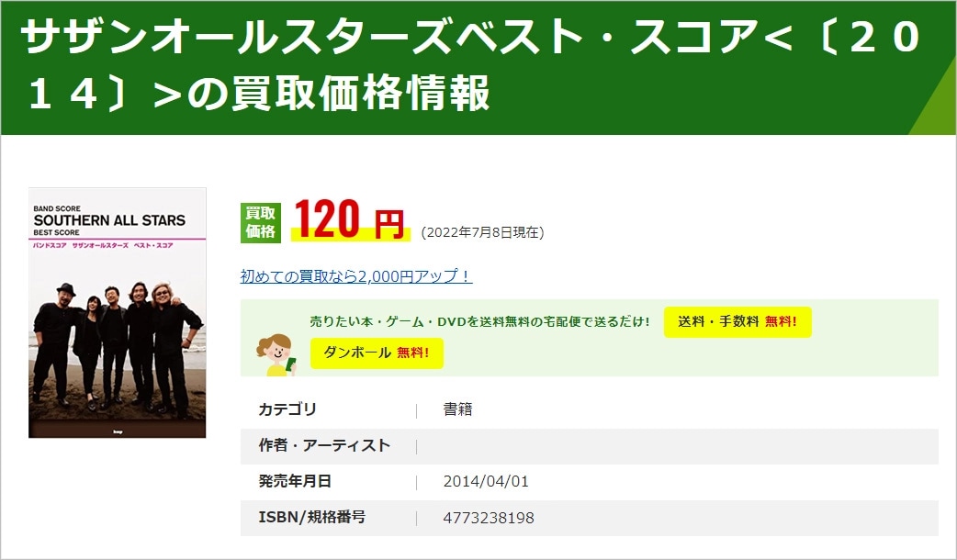Click SOUTHERN ALL STARS title text on cover
The width and height of the screenshot is (957, 560).
(109, 220)
